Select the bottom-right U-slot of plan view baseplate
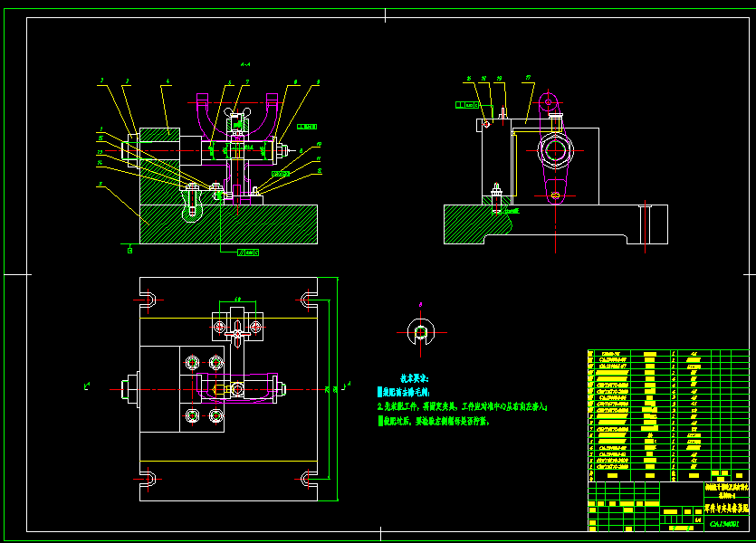This screenshot has height=543, width=756. click(309, 479)
